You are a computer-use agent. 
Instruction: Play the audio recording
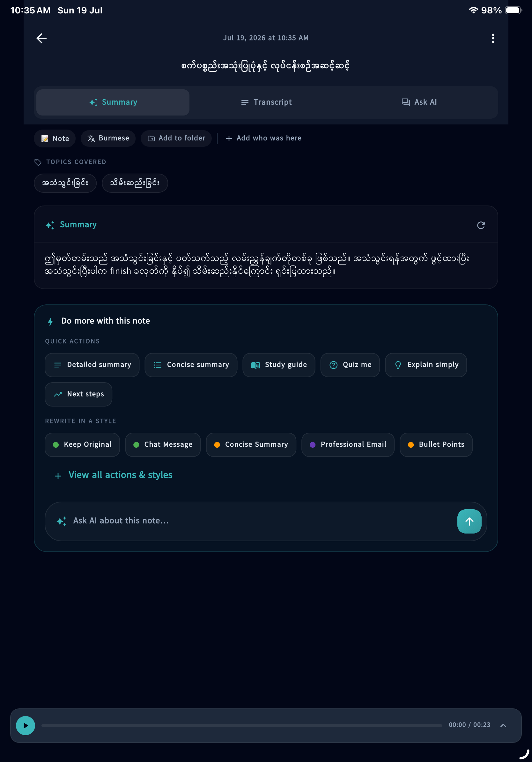[x=26, y=726]
